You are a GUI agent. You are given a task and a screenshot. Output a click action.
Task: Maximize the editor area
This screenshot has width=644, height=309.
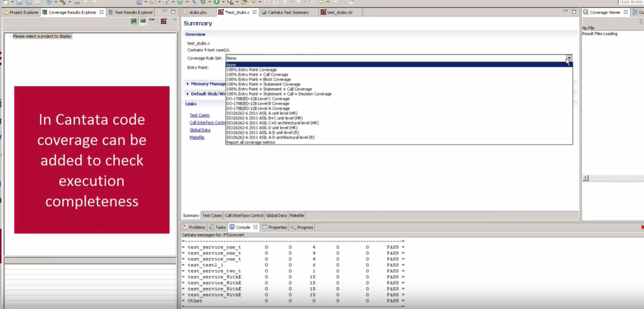tap(573, 12)
